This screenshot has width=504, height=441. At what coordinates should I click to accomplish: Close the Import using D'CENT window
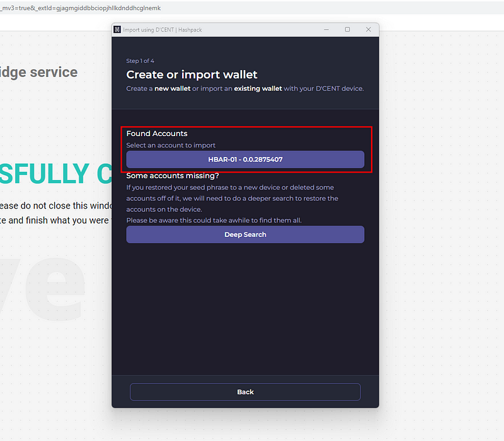[369, 30]
